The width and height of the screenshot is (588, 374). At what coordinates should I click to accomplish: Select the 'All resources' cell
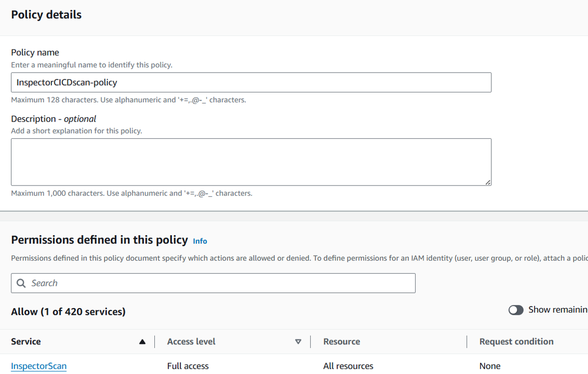(x=349, y=366)
